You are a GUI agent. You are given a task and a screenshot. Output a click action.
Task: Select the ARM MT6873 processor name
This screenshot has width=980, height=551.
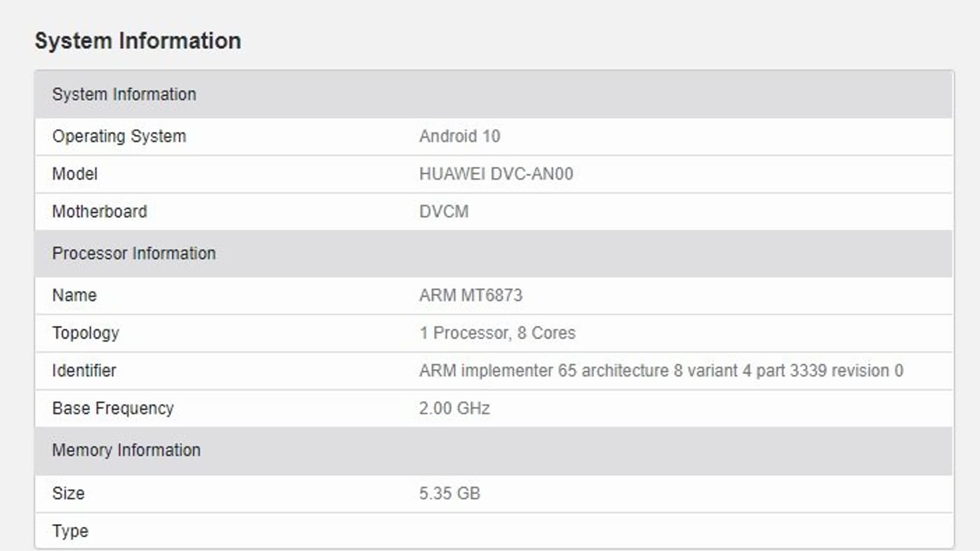[470, 295]
